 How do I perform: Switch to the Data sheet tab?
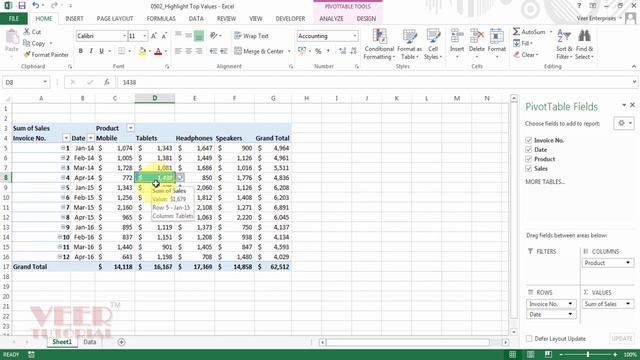89,342
